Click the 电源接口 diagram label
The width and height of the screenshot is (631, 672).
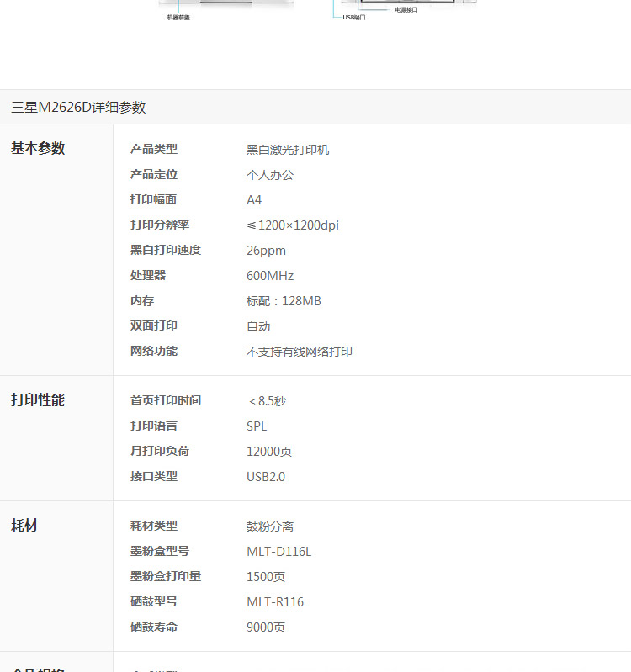(x=406, y=10)
